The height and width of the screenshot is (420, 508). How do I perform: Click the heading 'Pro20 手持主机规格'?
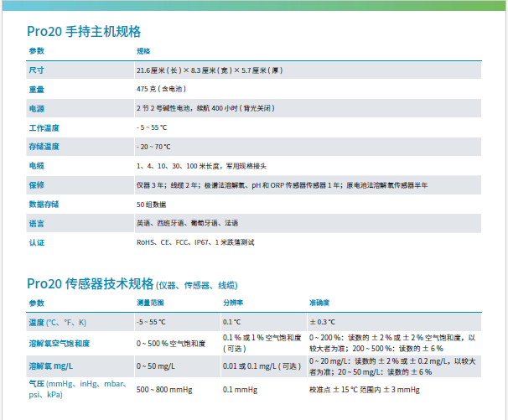coord(84,31)
